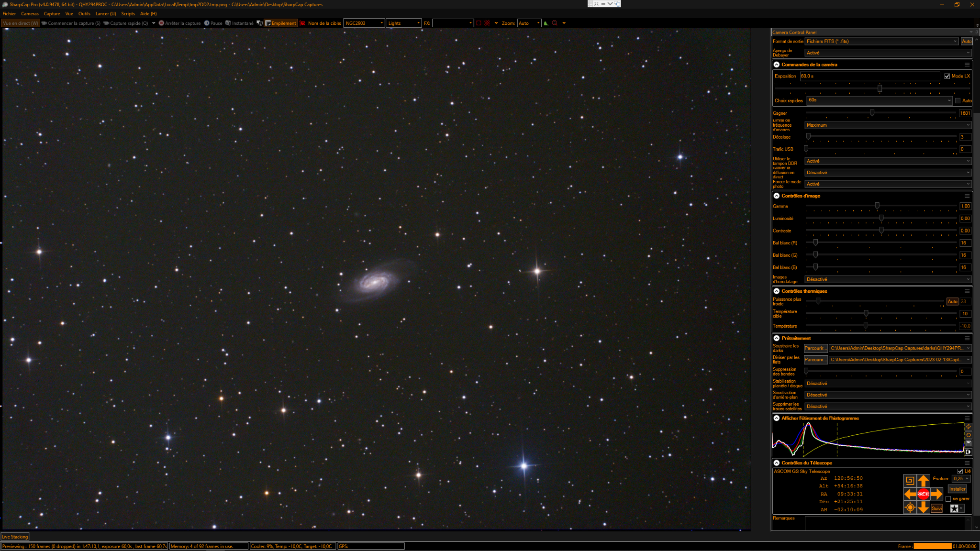Screen dimensions: 980x551
Task: Click Arrêter la capture
Action: pos(180,23)
